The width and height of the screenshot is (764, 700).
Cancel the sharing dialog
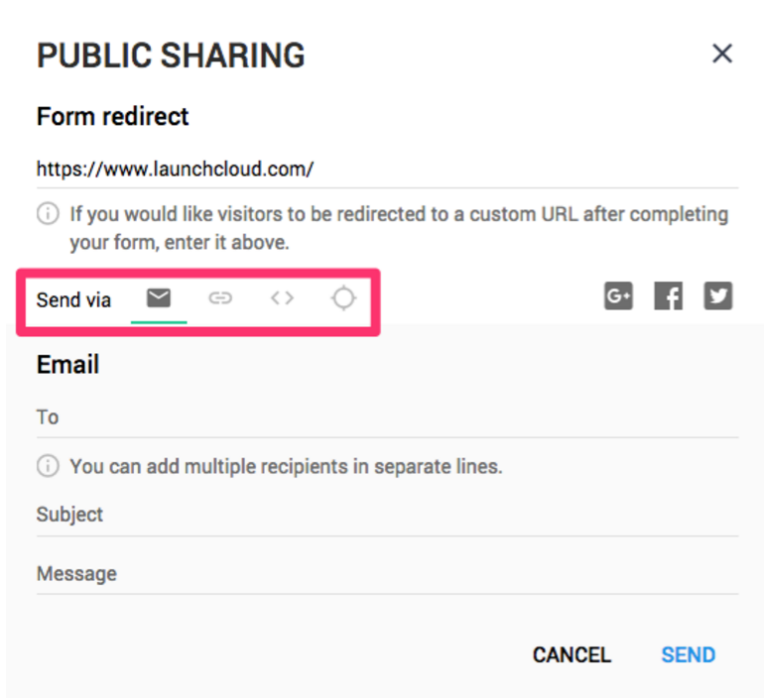pos(572,654)
